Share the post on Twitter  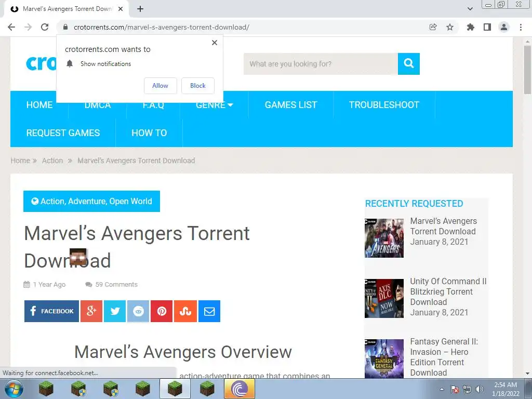[x=115, y=311]
